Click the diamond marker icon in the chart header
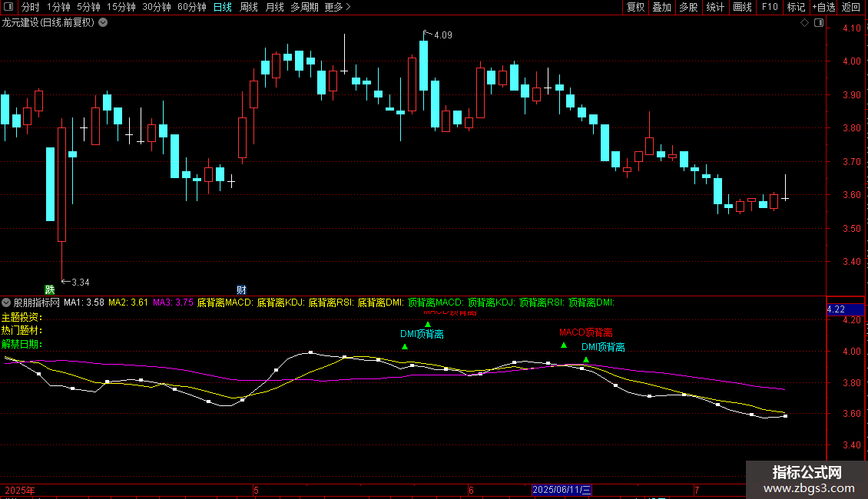Image resolution: width=868 pixels, height=499 pixels. point(805,23)
